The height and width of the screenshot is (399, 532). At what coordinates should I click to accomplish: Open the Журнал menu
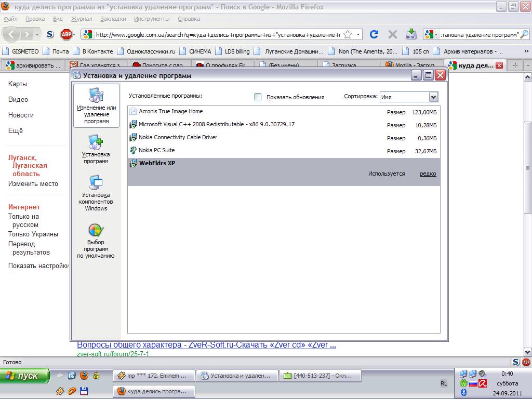pos(82,19)
